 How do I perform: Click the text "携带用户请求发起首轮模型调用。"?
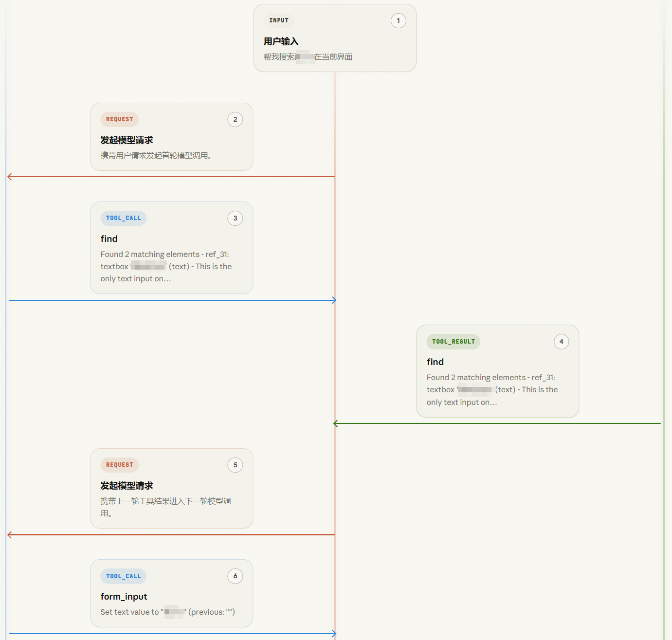156,156
